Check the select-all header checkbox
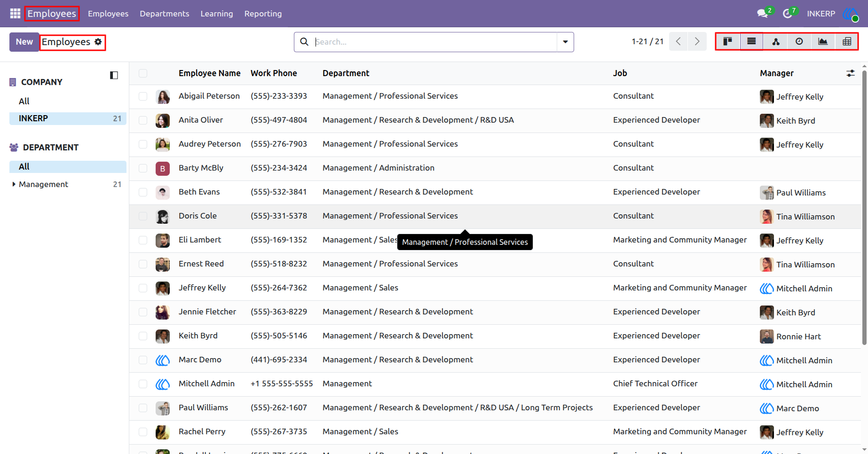868x454 pixels. 143,73
